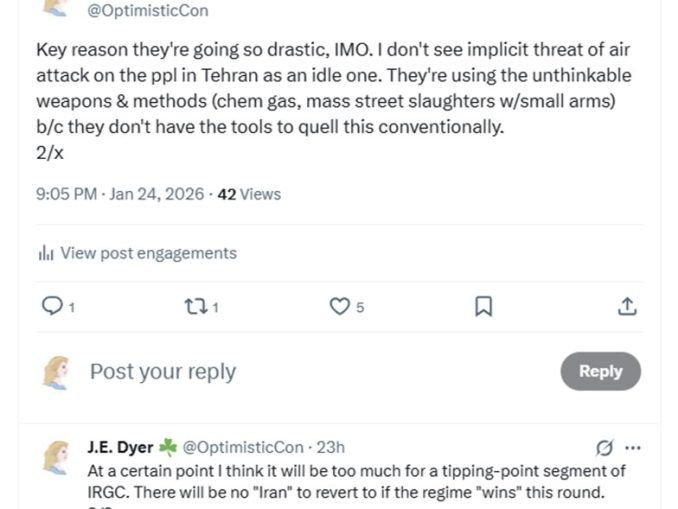Open the three-dot more menu on the reply
Viewport: 678px width, 509px height.
pyautogui.click(x=632, y=447)
